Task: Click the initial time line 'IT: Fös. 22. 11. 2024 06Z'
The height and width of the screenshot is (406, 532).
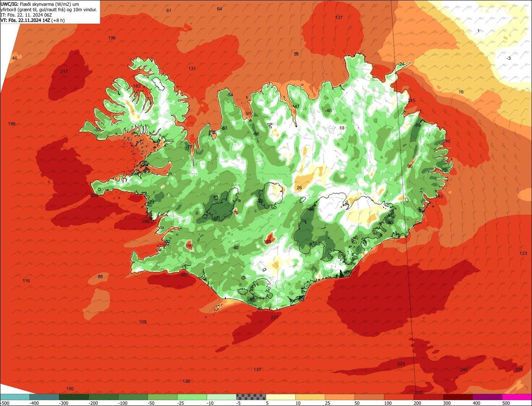Action: tap(27, 15)
